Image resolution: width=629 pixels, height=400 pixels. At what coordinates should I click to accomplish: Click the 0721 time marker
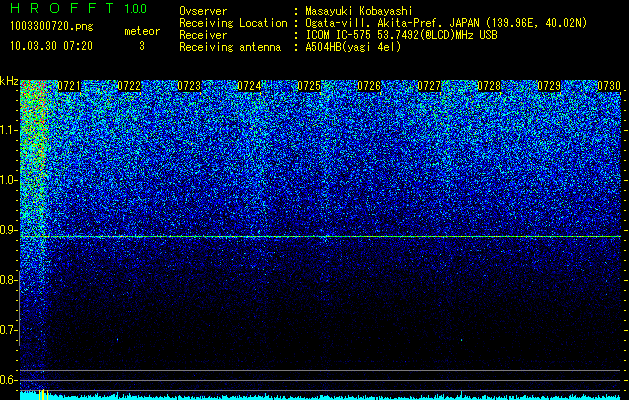(69, 86)
